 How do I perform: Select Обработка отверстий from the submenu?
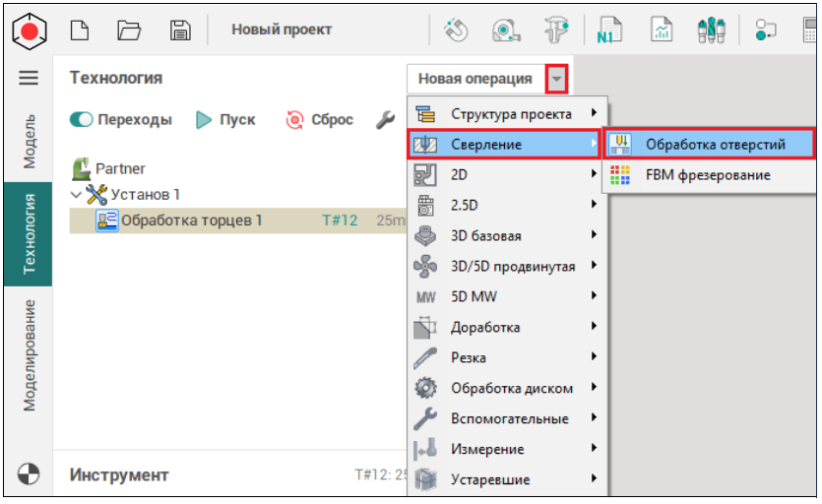[714, 145]
